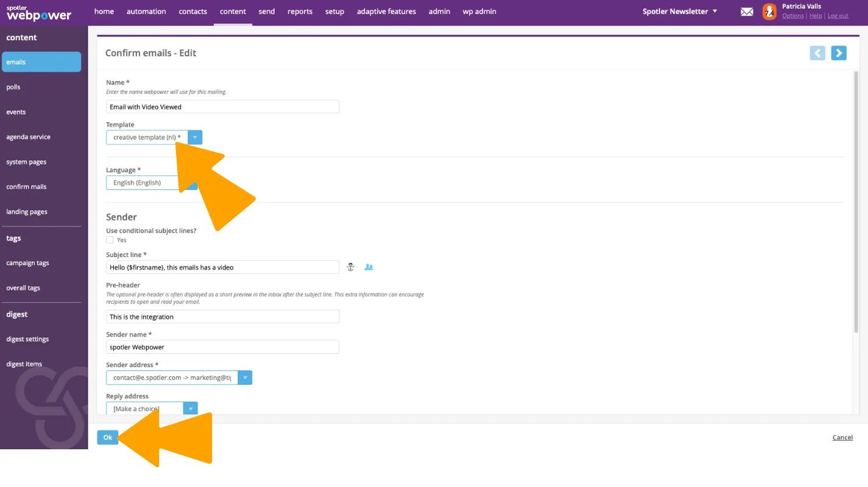Image resolution: width=868 pixels, height=487 pixels.
Task: Click the Subject line input field
Action: pyautogui.click(x=222, y=267)
